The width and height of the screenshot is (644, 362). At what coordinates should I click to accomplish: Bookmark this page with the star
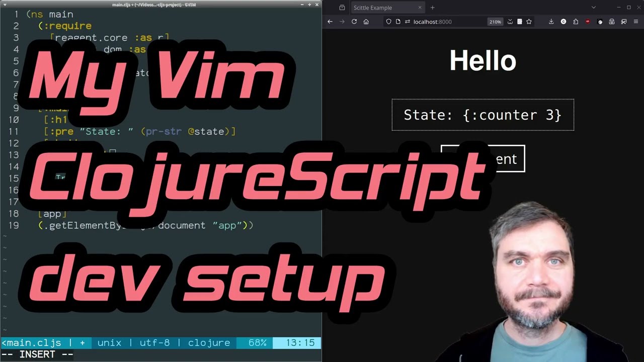[529, 22]
